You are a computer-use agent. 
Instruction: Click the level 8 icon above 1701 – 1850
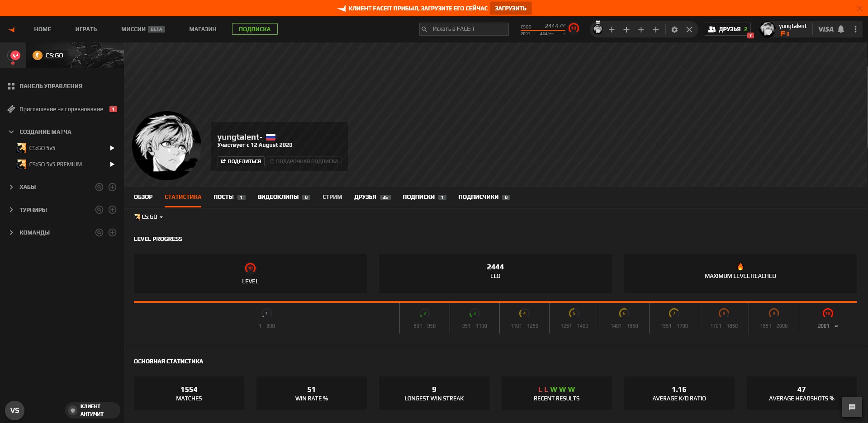[724, 313]
